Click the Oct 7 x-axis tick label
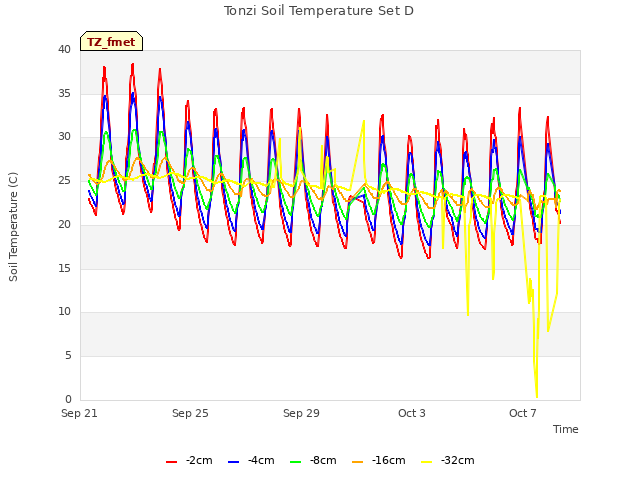640x480 pixels. click(522, 413)
